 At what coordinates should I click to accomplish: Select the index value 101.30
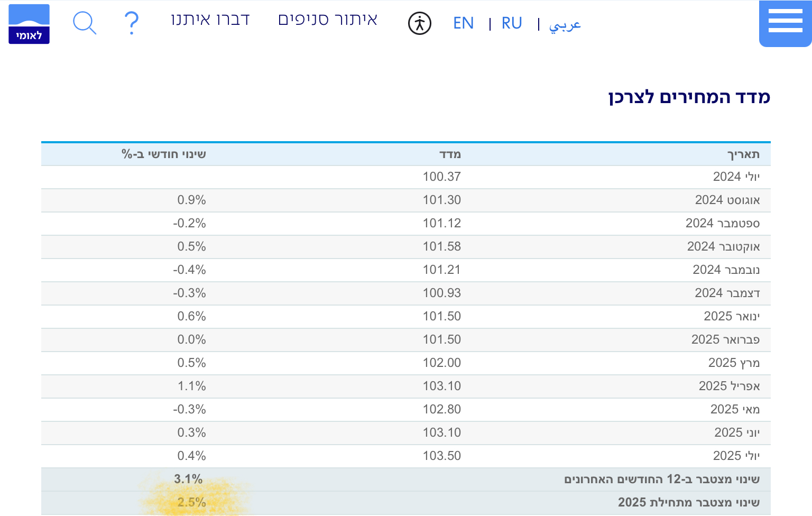[x=442, y=200]
